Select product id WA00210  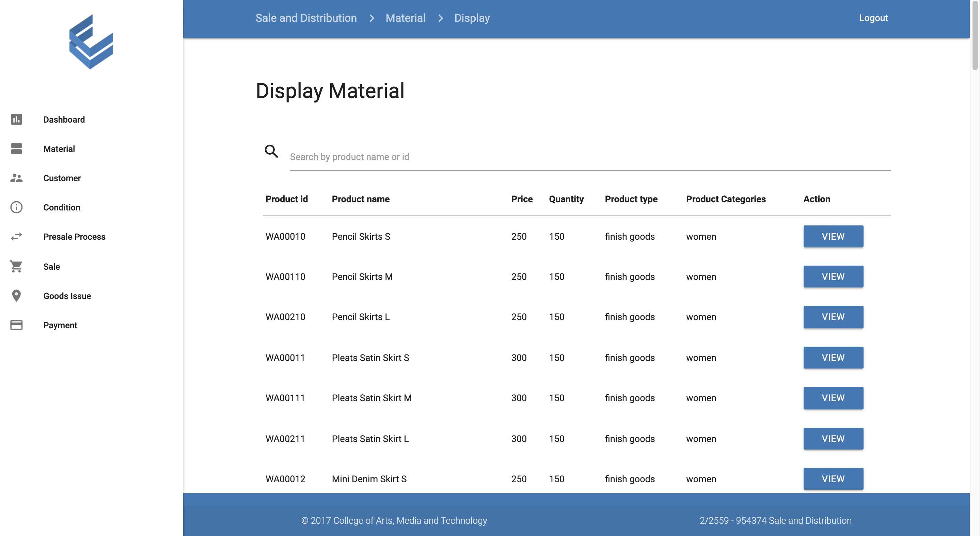(x=285, y=317)
